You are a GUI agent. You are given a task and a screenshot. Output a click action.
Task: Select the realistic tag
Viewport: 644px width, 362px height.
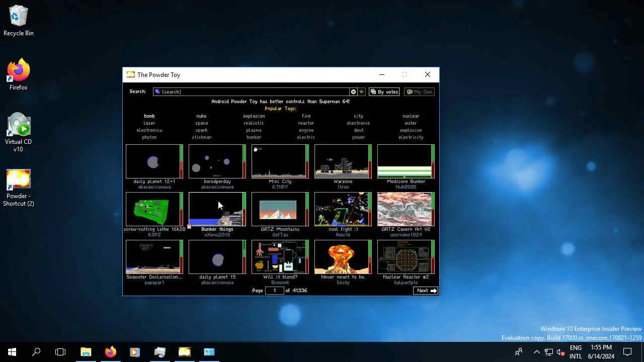pos(254,123)
